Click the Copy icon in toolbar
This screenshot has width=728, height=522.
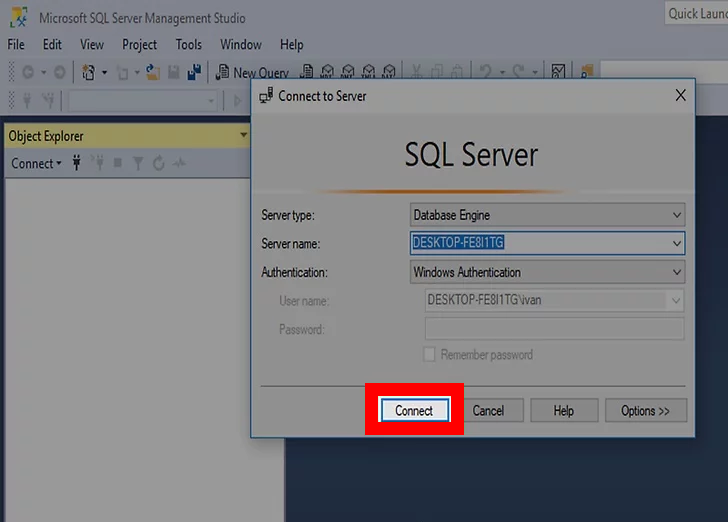pos(437,72)
